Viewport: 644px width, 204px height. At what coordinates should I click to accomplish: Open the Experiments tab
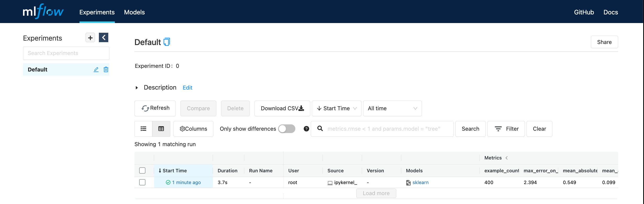pyautogui.click(x=97, y=12)
